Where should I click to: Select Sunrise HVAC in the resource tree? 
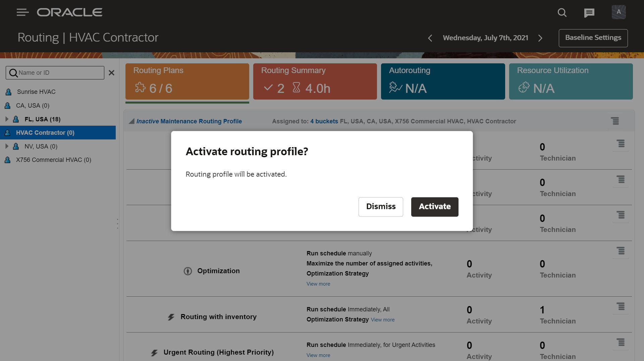[x=36, y=92]
